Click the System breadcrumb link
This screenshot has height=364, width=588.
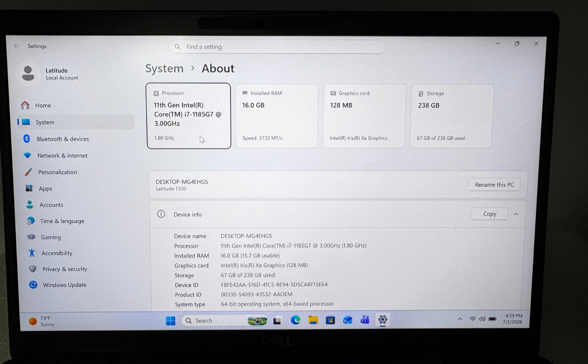(x=164, y=68)
